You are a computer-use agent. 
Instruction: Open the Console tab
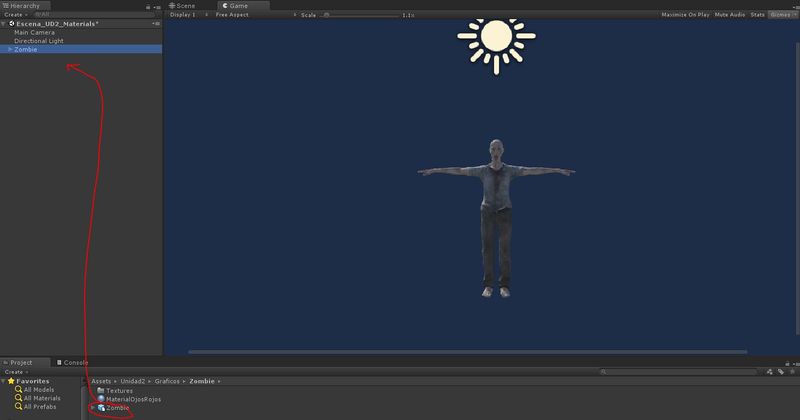[x=72, y=362]
